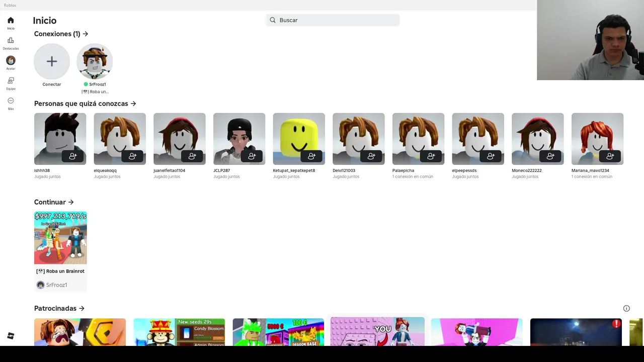This screenshot has height=362, width=644.
Task: Click SrFrooz1 small avatar under Continuar
Action: click(x=40, y=285)
